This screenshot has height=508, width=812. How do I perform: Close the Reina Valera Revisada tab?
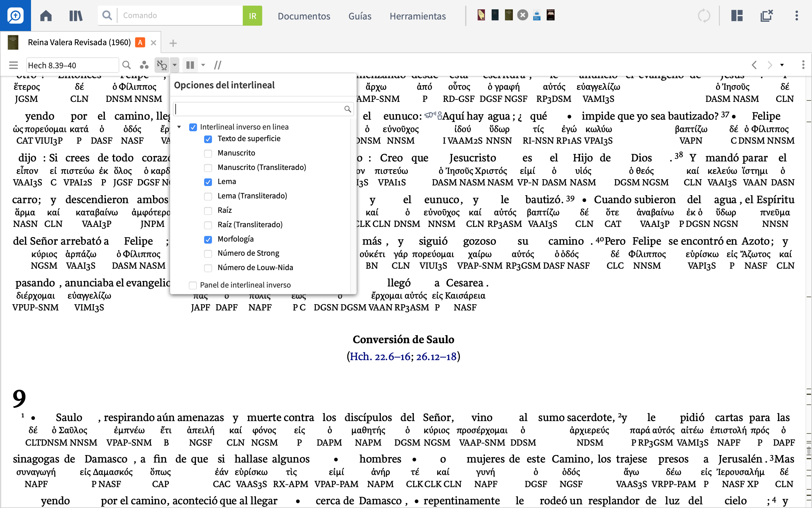coord(153,43)
